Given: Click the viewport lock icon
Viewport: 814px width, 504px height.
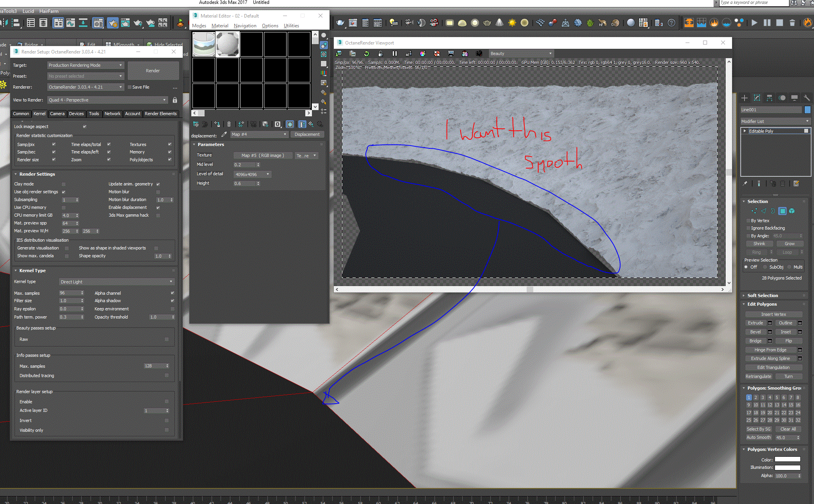Looking at the screenshot, I should click(x=380, y=53).
